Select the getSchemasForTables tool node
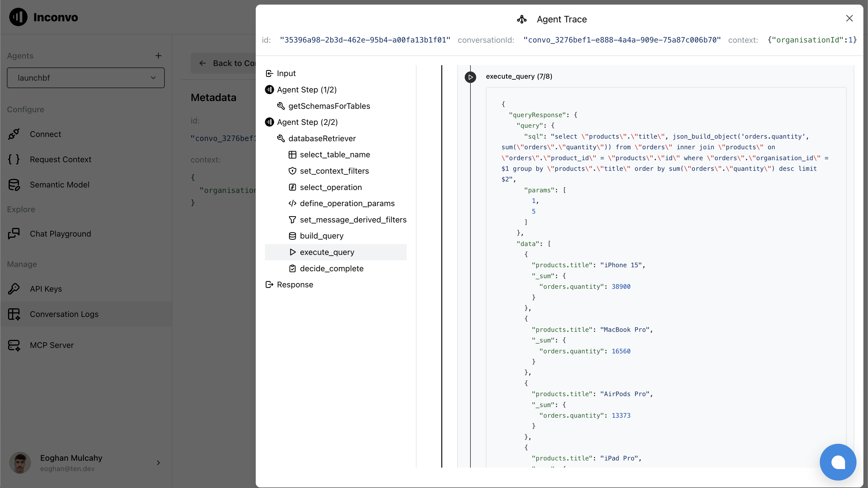The height and width of the screenshot is (488, 868). 329,106
